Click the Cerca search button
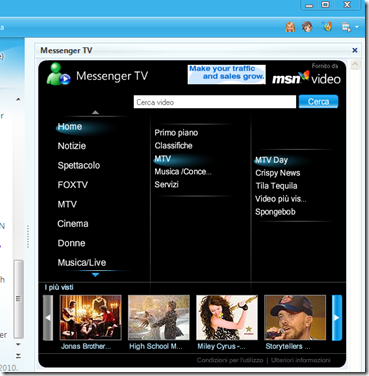 (318, 102)
